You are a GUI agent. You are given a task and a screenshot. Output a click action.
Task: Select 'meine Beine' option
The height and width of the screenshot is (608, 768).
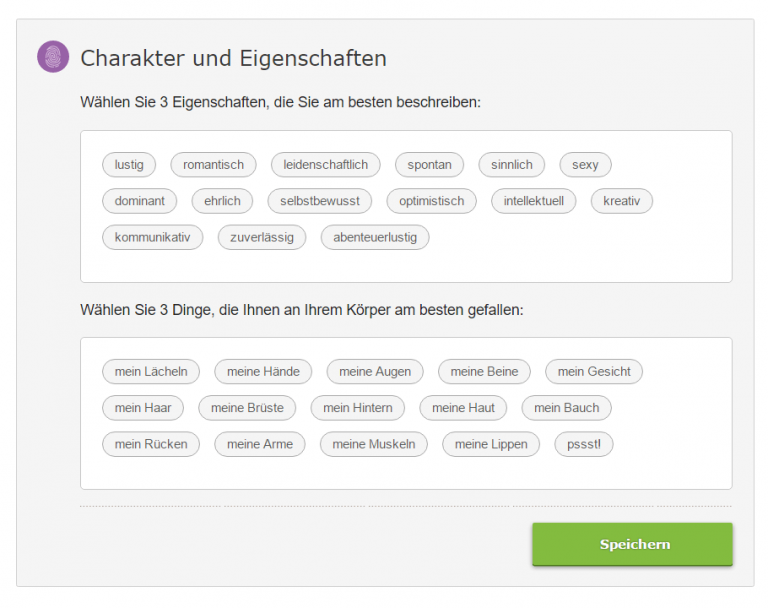pyautogui.click(x=484, y=371)
